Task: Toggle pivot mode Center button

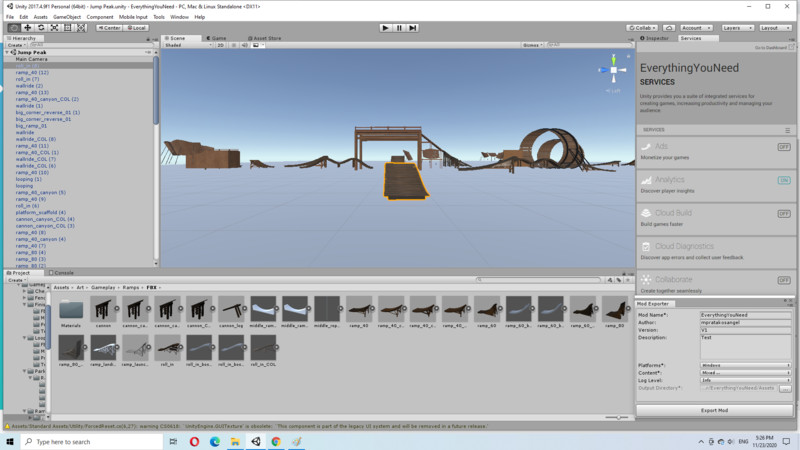Action: (109, 28)
